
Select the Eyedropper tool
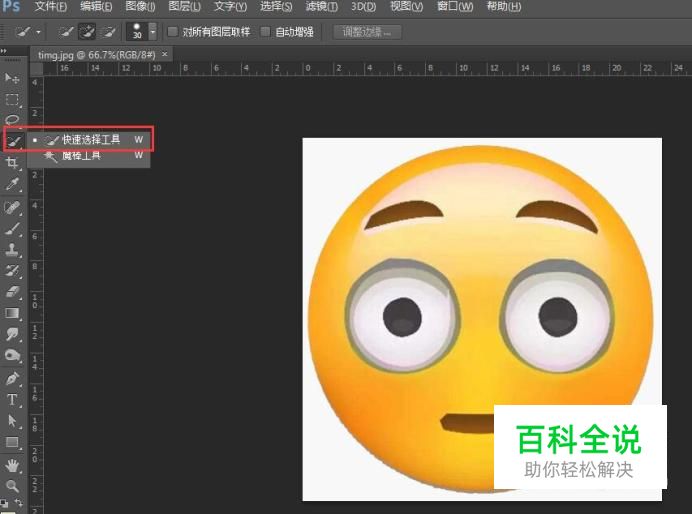[12, 184]
